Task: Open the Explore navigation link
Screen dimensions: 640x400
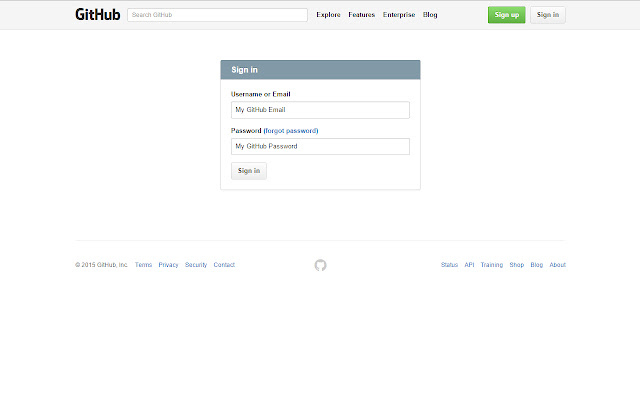Action: point(328,15)
